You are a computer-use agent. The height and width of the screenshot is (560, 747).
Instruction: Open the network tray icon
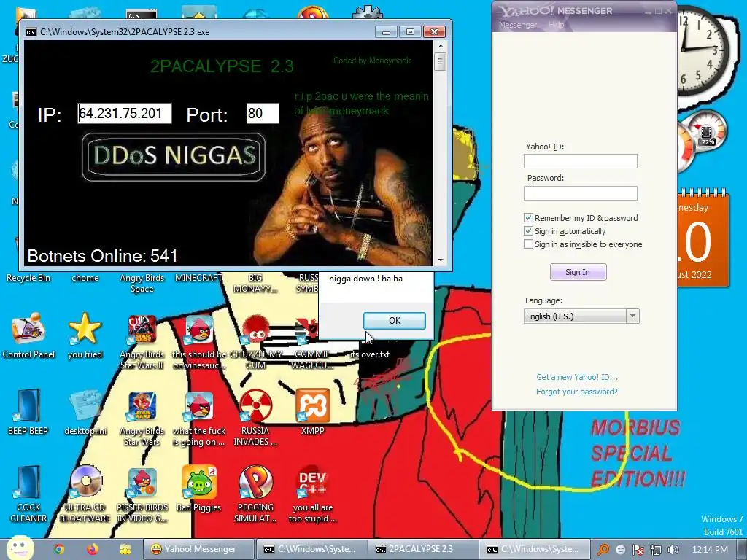[x=656, y=550]
